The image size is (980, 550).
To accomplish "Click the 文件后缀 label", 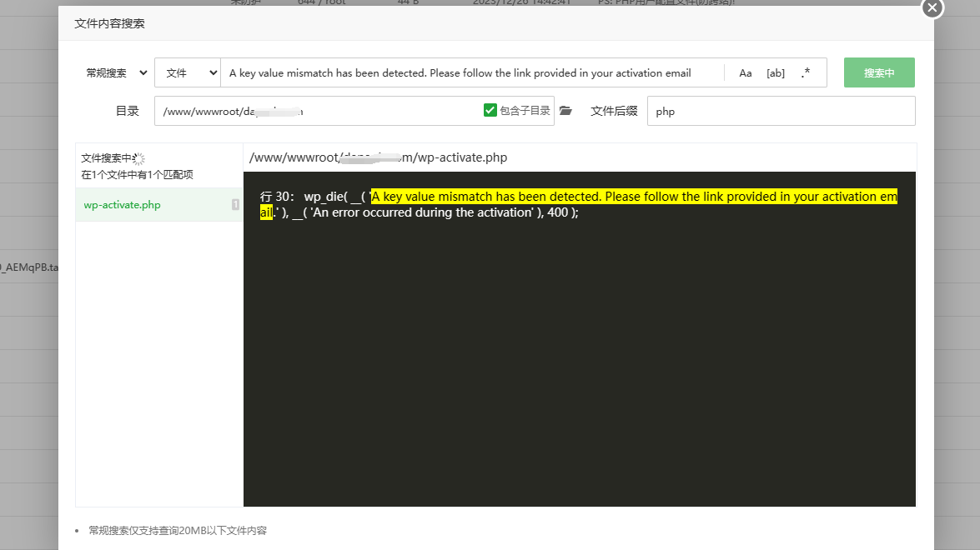I will (x=614, y=111).
